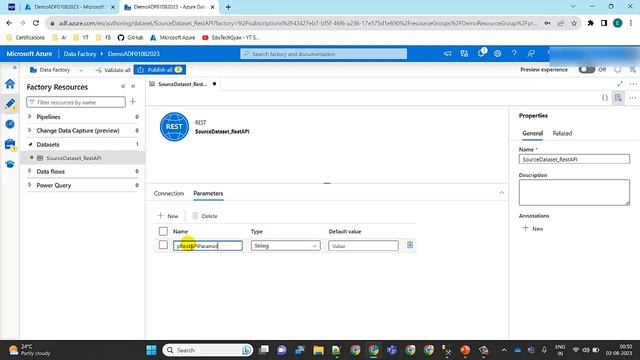The image size is (640, 360).
Task: Open the Monitor hub icon
Action: tap(10, 124)
